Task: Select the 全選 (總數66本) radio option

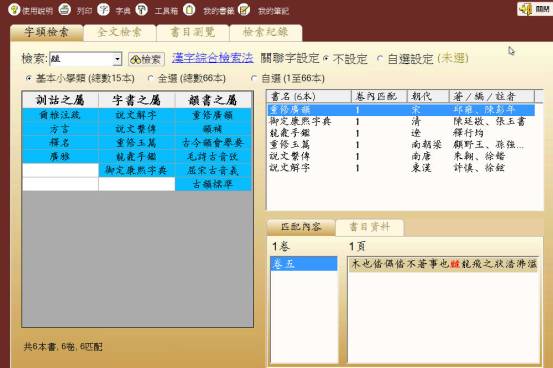Action: (x=151, y=78)
